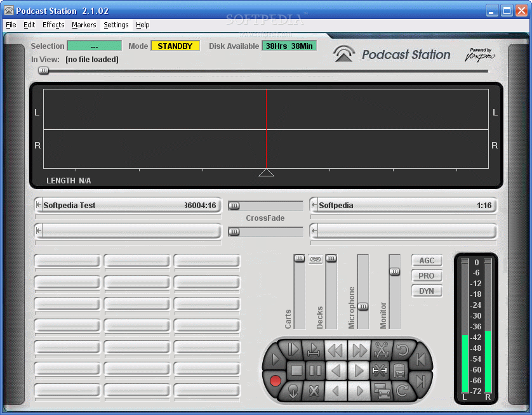Click the upper CrossFade slider handle

pos(234,206)
